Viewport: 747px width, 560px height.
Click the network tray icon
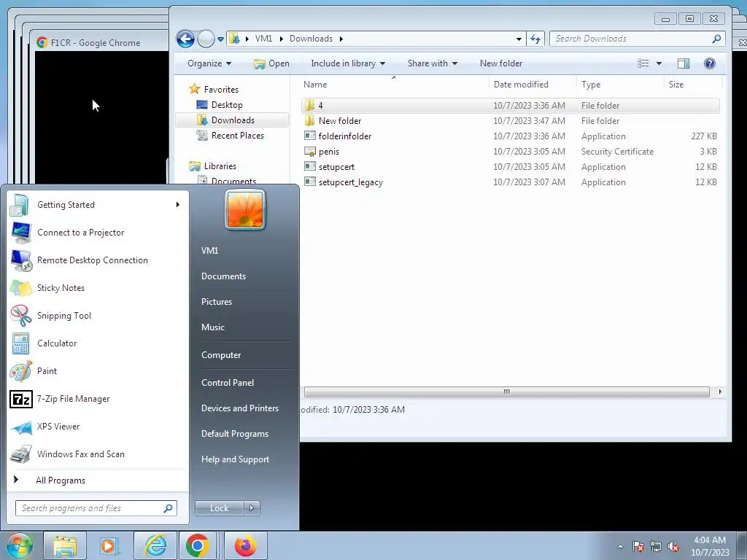tap(656, 546)
